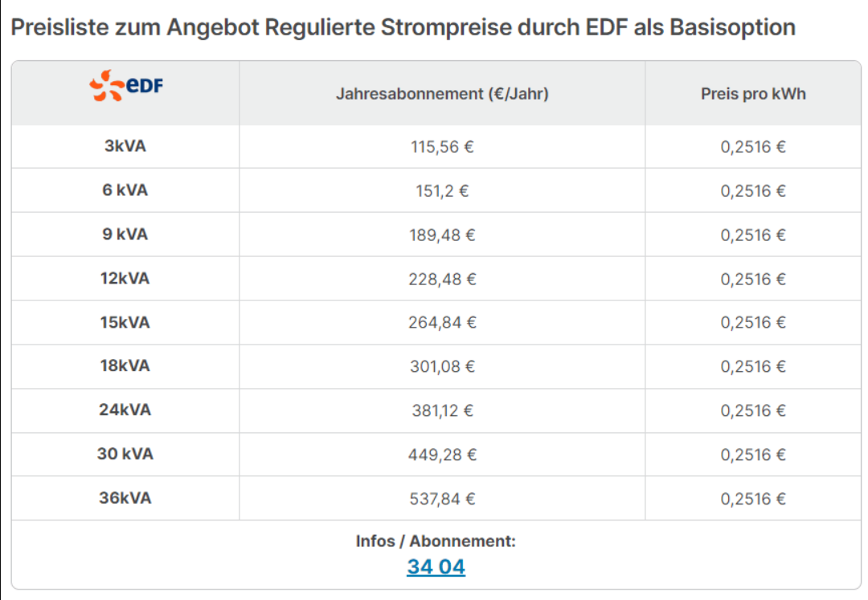Screen dimensions: 868x600
Task: Click the 15kVA row label
Action: pos(125,322)
